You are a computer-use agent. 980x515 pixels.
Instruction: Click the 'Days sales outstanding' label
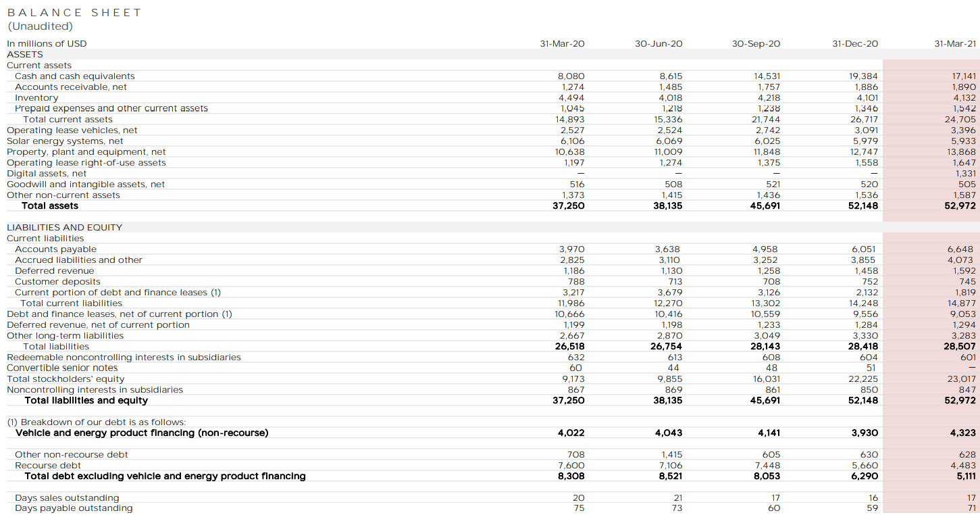67,497
